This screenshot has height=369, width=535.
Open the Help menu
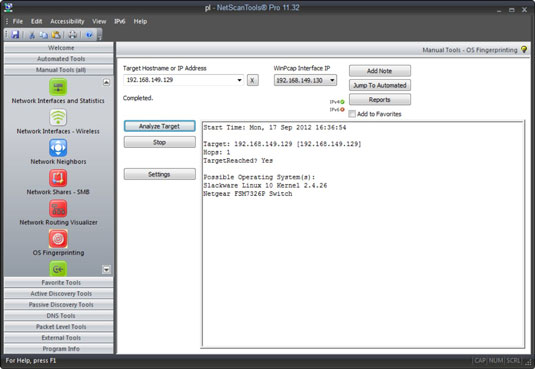(x=140, y=21)
